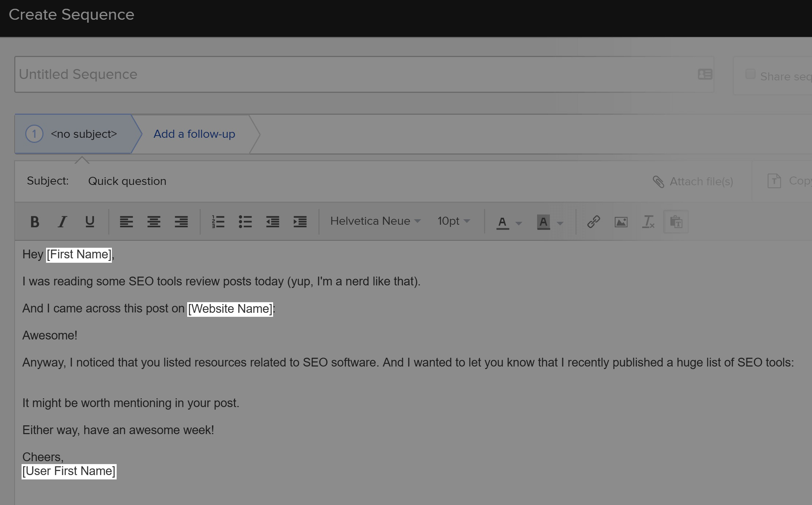Click the step number 1 circle
This screenshot has height=505, width=812.
pyautogui.click(x=34, y=134)
